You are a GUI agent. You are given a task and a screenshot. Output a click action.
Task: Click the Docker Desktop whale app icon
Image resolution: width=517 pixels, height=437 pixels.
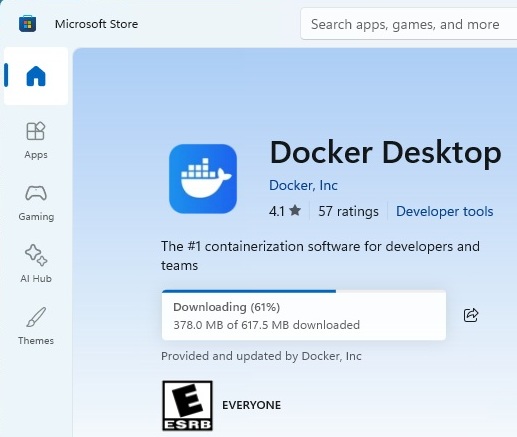203,179
